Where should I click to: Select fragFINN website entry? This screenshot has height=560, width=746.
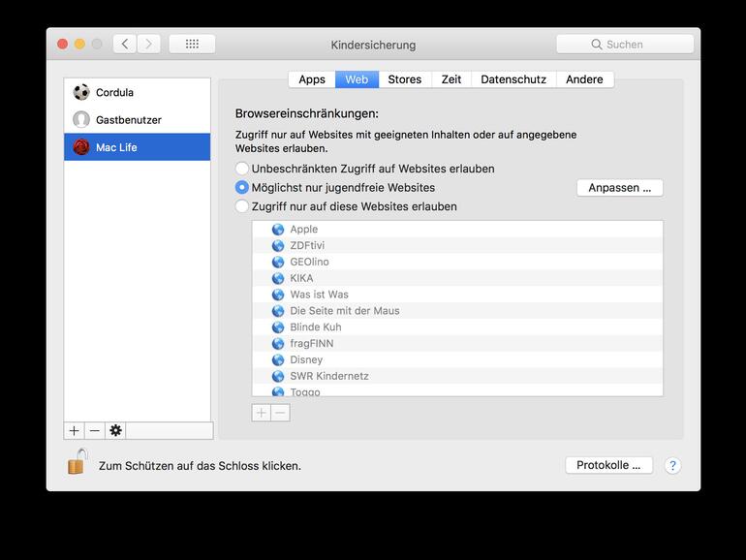tap(457, 344)
